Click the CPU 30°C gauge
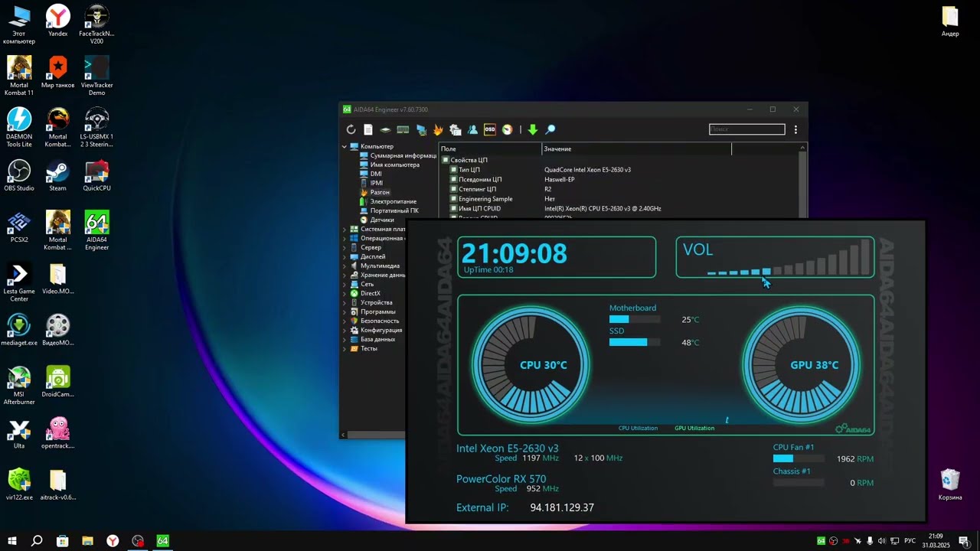 (531, 365)
